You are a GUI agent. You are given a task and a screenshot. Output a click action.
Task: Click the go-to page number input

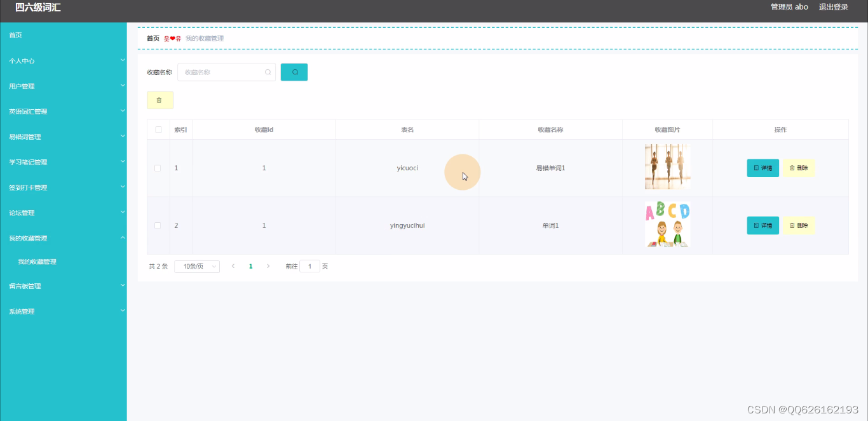[309, 267]
